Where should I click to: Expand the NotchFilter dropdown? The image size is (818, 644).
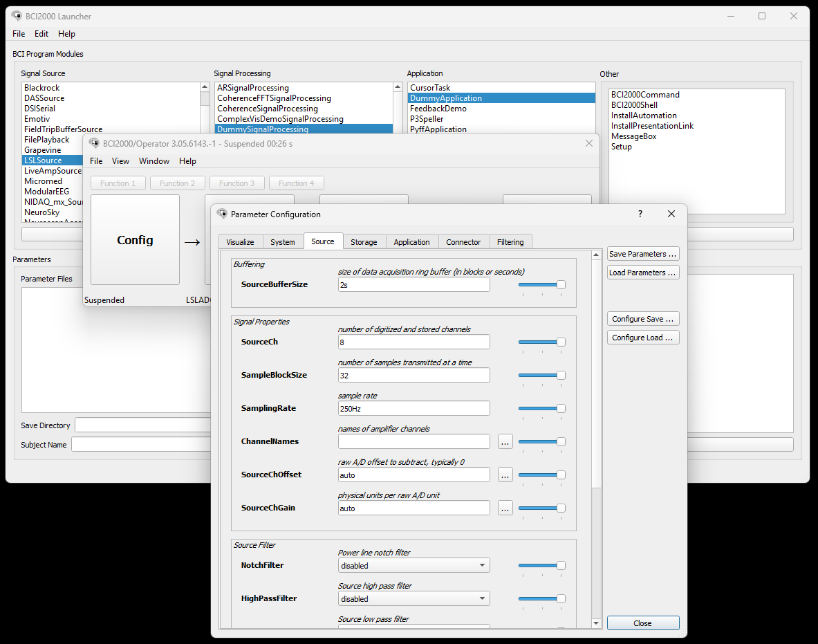click(x=413, y=565)
